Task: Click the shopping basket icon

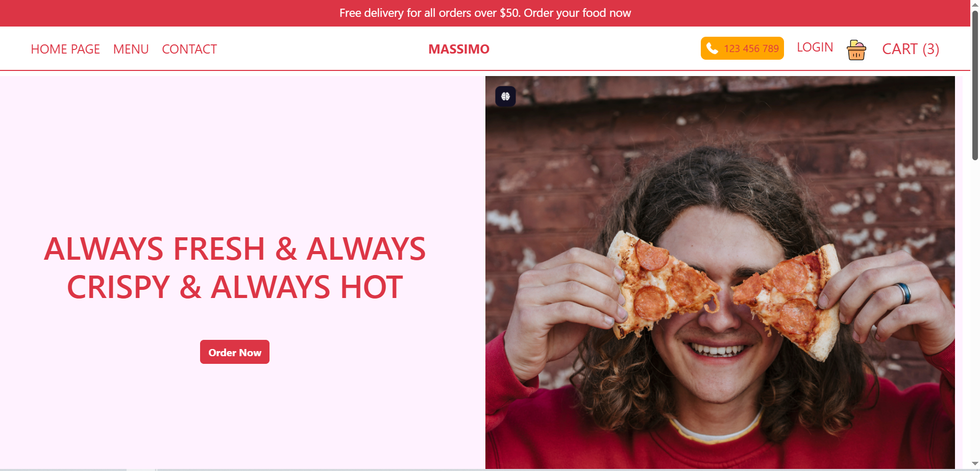Action: tap(856, 49)
